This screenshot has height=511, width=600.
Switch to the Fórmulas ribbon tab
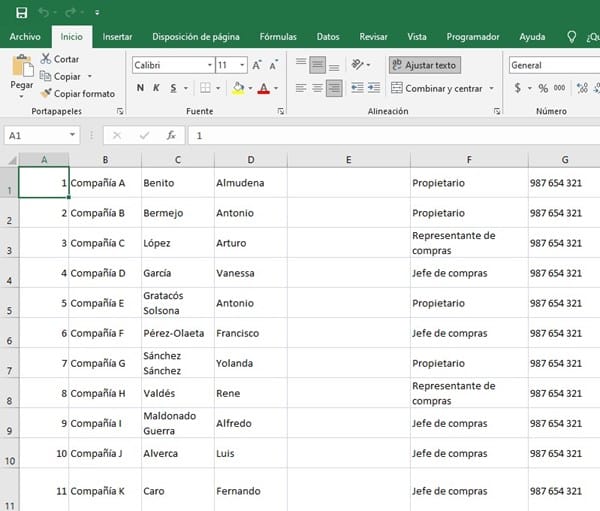tap(277, 37)
